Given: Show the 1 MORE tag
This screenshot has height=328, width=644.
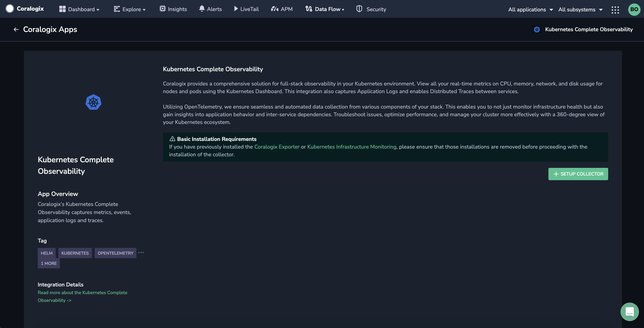Looking at the screenshot, I should click(x=49, y=263).
